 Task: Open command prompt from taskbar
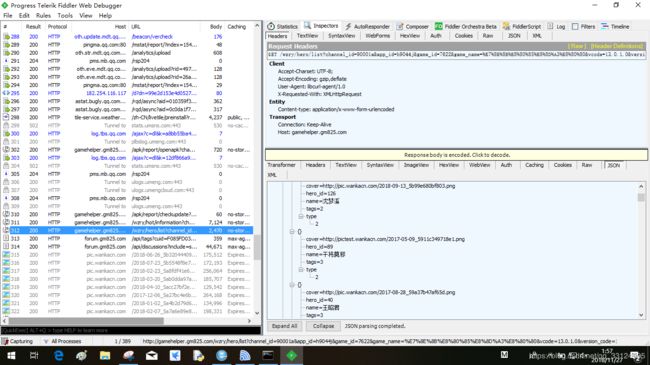pyautogui.click(x=268, y=355)
